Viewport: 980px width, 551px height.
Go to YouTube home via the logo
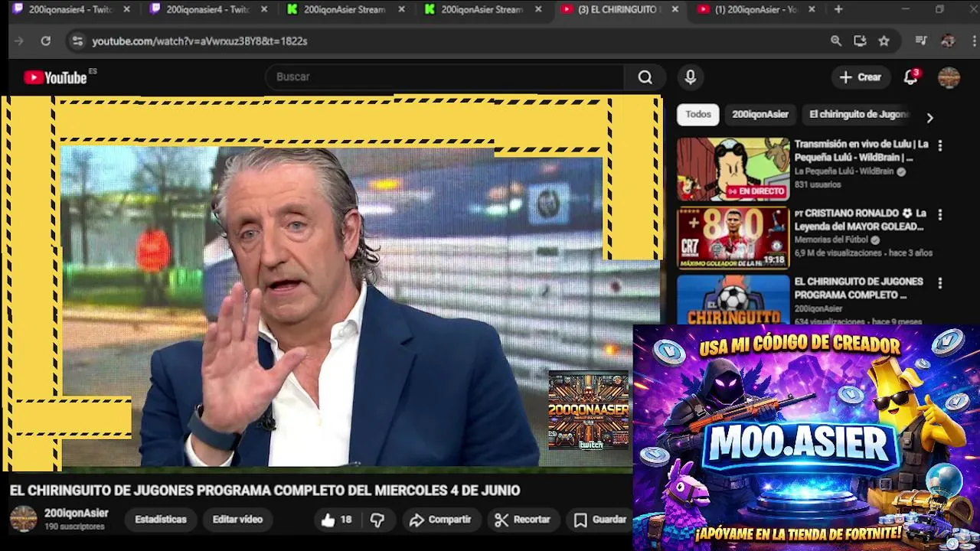[x=55, y=77]
